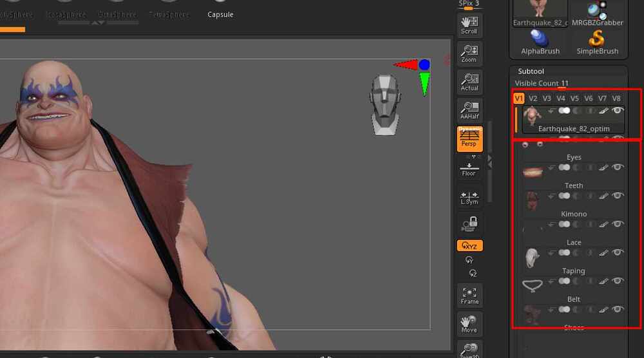Viewport: 644px width, 358px height.
Task: Choose the Capsule primitive
Action: [x=220, y=14]
